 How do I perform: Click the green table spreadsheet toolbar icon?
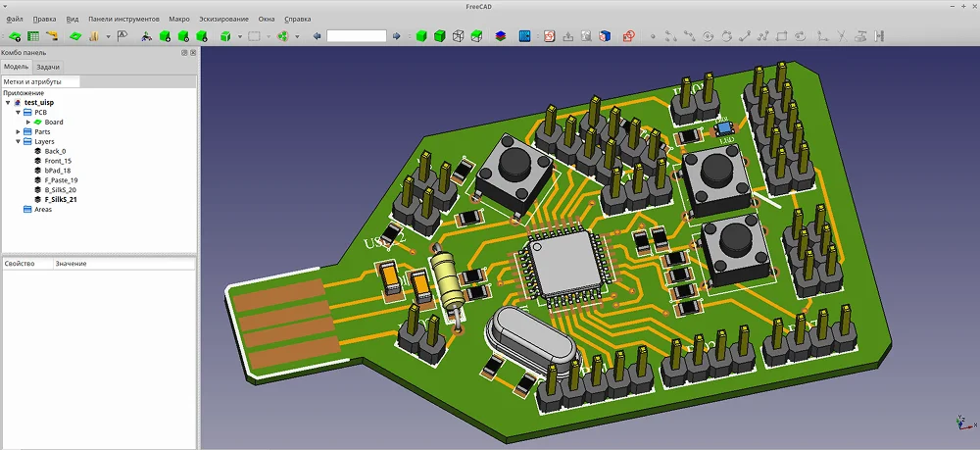tap(31, 36)
